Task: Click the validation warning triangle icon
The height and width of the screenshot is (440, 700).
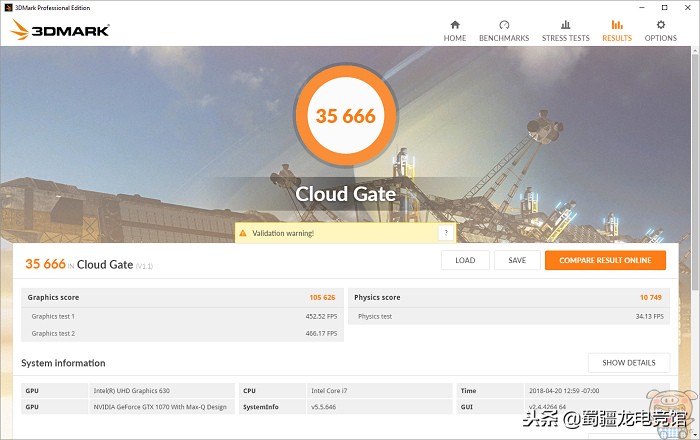Action: (243, 233)
